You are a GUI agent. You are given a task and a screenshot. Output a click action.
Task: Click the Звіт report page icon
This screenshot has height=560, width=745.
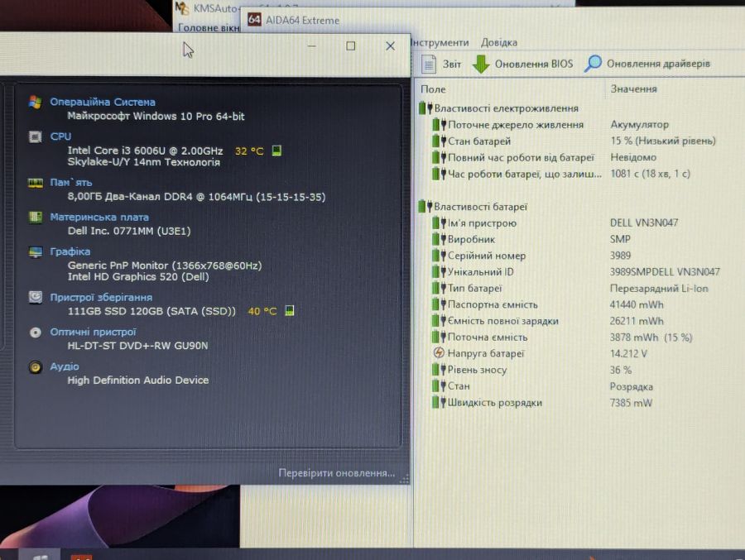pos(429,64)
